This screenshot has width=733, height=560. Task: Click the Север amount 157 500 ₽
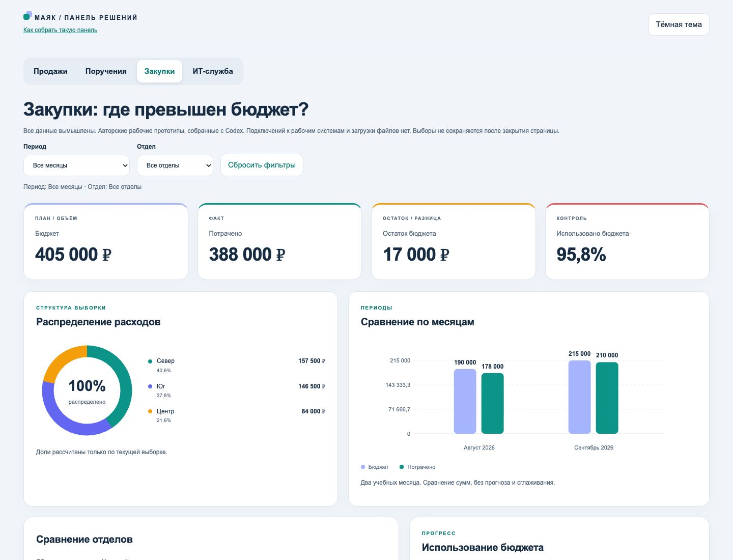tap(312, 361)
